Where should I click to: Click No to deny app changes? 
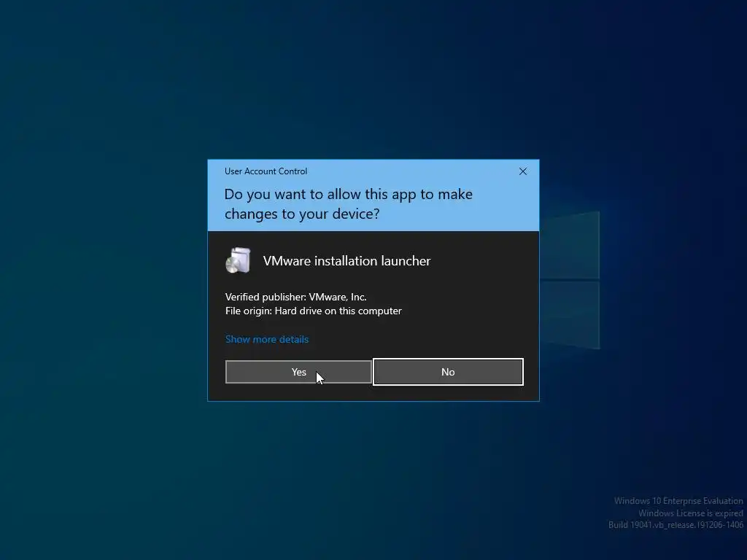pyautogui.click(x=448, y=372)
